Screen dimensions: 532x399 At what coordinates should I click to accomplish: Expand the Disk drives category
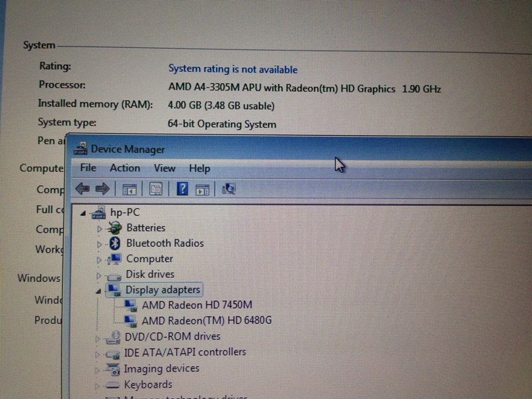click(98, 274)
